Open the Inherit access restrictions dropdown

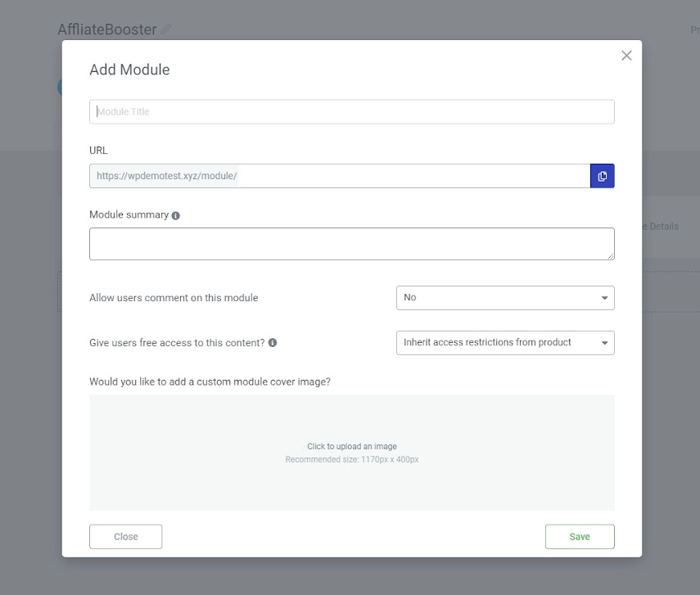point(505,343)
